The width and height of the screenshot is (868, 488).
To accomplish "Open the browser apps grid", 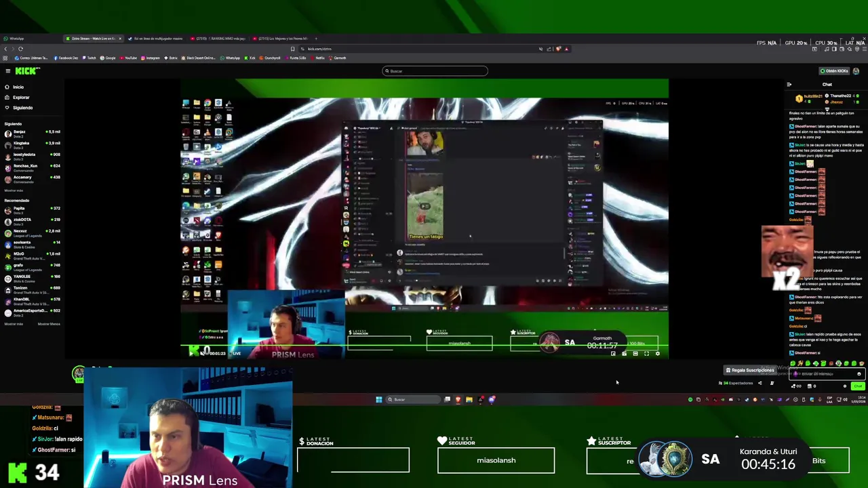I will (5, 58).
